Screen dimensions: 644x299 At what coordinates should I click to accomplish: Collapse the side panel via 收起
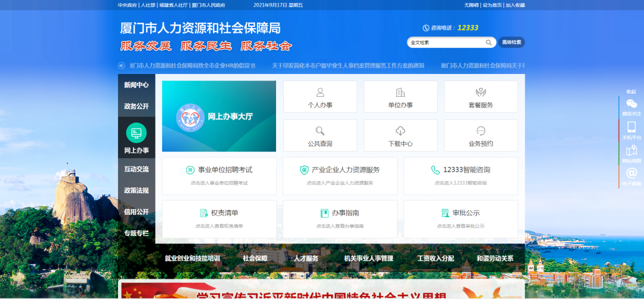click(631, 92)
